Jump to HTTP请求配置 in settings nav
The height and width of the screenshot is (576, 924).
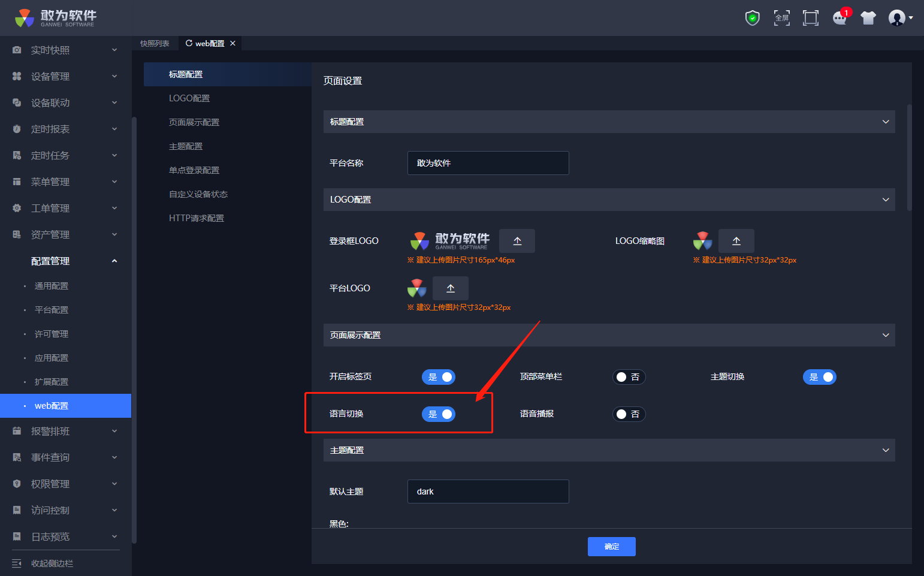tap(197, 218)
